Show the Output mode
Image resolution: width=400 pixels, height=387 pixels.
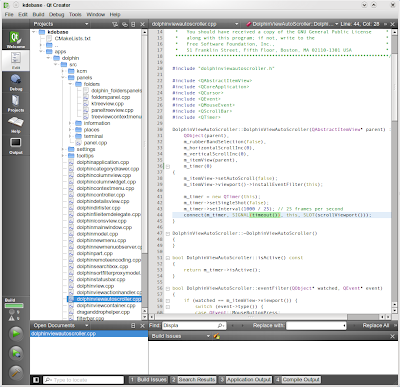16,146
